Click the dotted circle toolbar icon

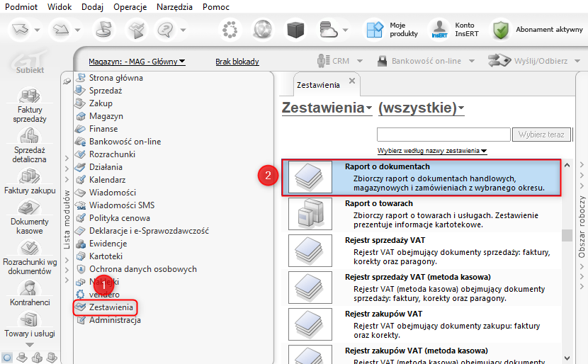pyautogui.click(x=230, y=30)
